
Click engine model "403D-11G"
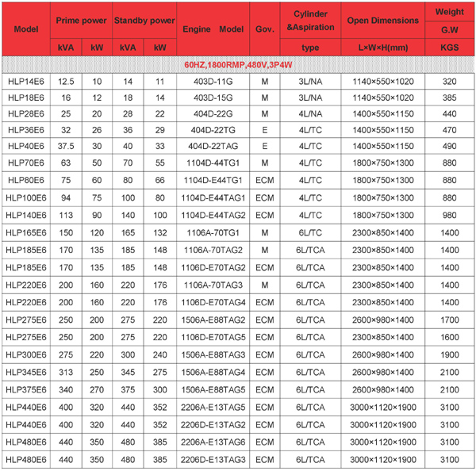pos(213,82)
